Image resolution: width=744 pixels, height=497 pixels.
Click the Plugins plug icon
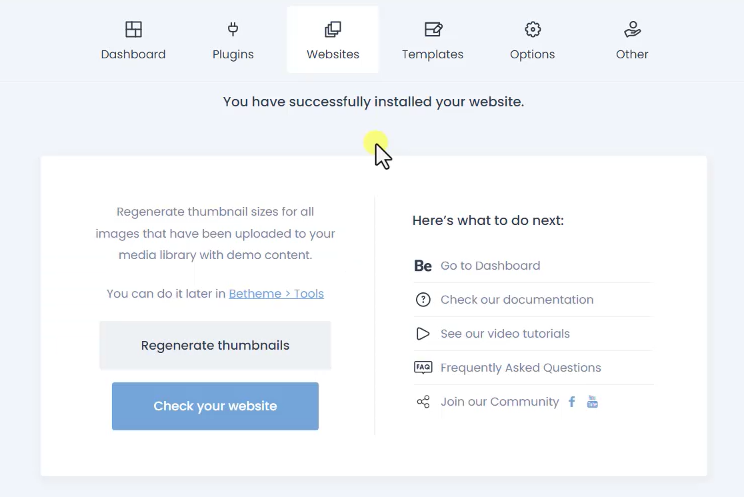233,29
